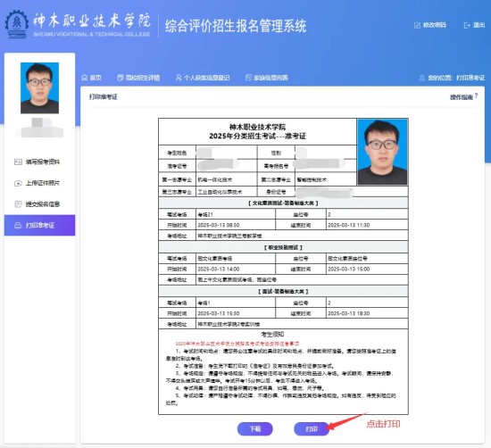Click the logout arrow icon beside 退出
Screen dimensions: 491x448
point(467,25)
